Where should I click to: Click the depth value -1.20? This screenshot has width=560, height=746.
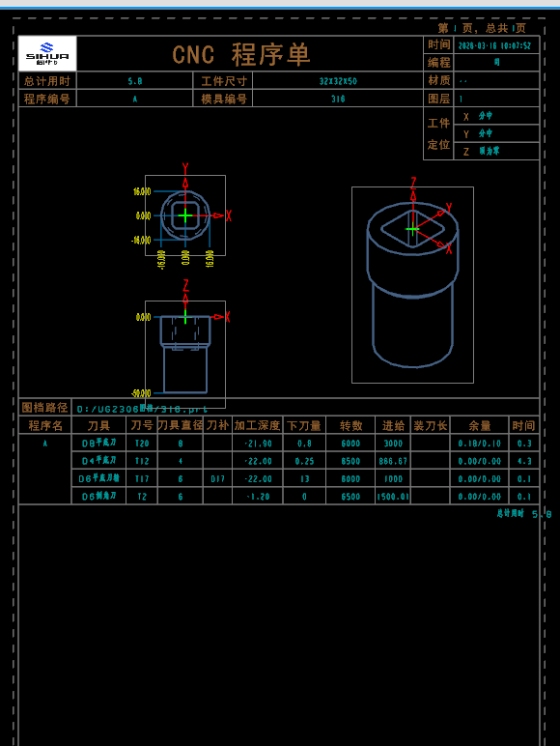(x=258, y=496)
